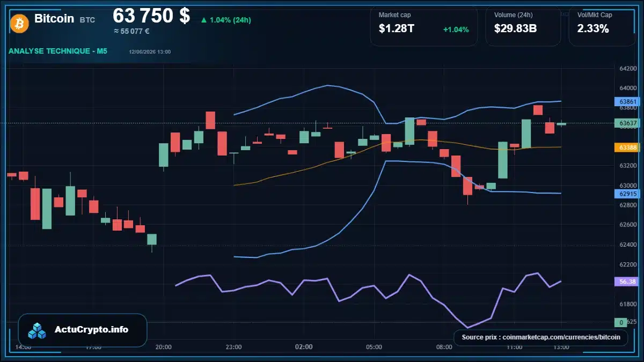The height and width of the screenshot is (362, 644).
Task: Click the ActuCrypto.info cube logo icon
Action: 38,330
